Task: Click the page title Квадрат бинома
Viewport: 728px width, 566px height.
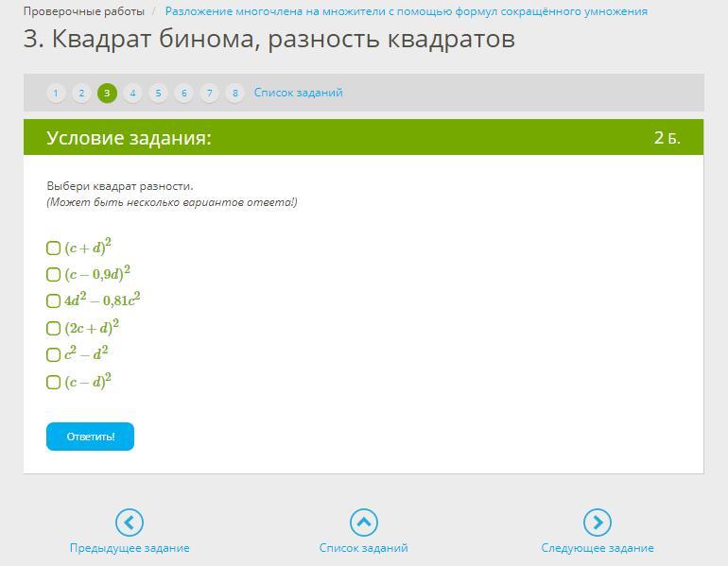Action: coord(269,39)
